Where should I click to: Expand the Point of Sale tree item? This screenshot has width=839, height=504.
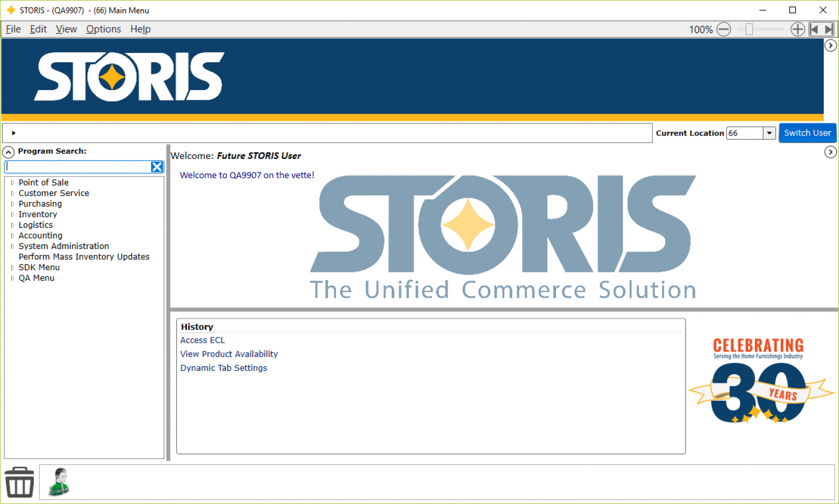(12, 182)
